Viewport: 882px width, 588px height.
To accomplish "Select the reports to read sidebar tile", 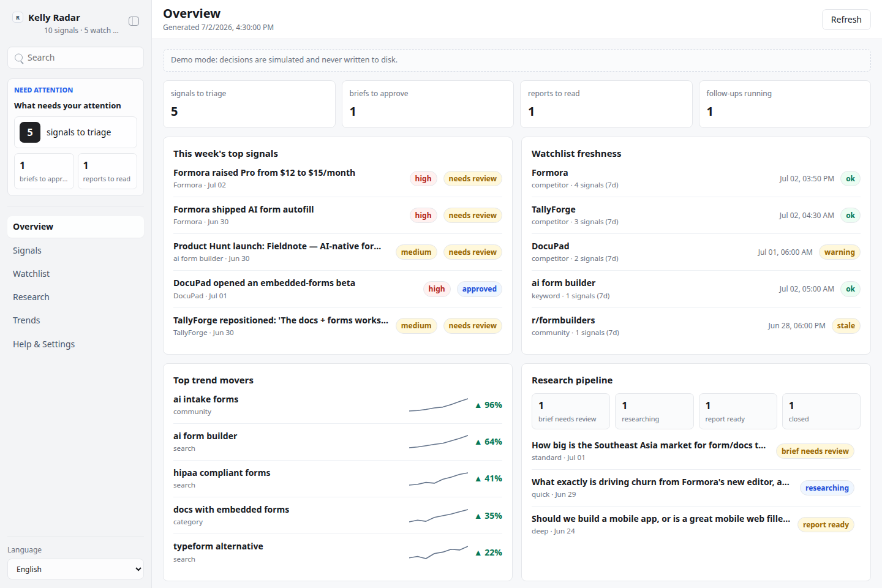I will 107,171.
